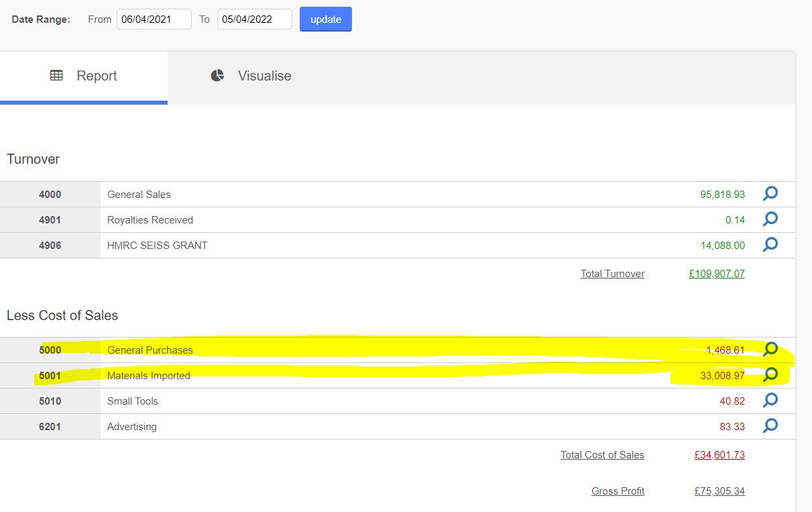The width and height of the screenshot is (812, 512).
Task: Inspect HMRC SEISS GRANT with magnifier icon
Action: [770, 245]
